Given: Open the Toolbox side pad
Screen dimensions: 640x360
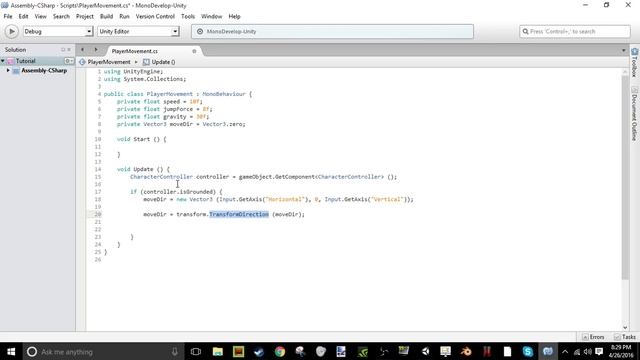Looking at the screenshot, I should point(635,62).
